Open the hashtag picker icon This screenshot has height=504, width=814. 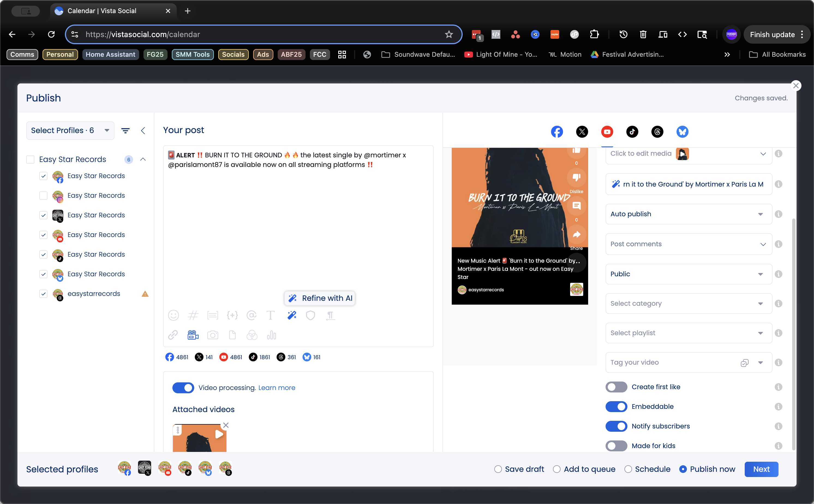pos(193,315)
